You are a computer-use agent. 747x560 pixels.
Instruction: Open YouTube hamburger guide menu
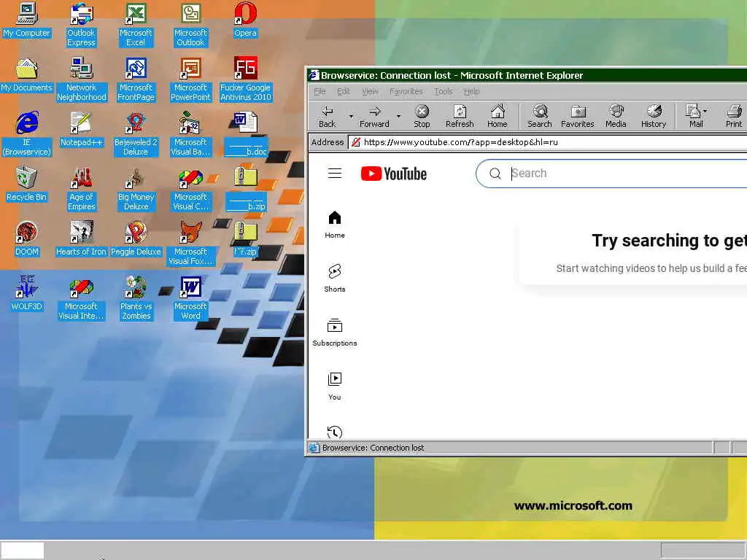(335, 174)
